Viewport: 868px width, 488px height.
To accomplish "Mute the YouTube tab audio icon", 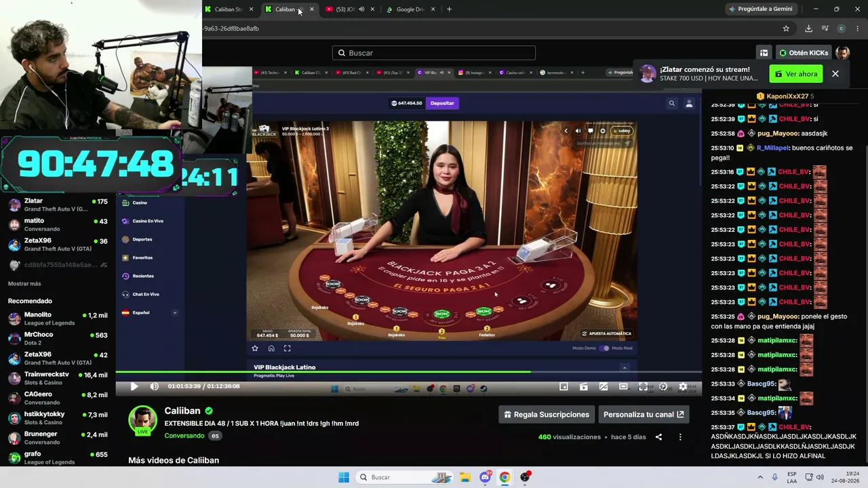I will [x=361, y=9].
